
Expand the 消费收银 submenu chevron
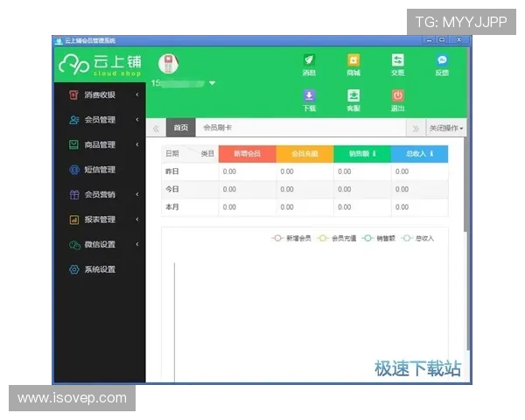[x=137, y=94]
